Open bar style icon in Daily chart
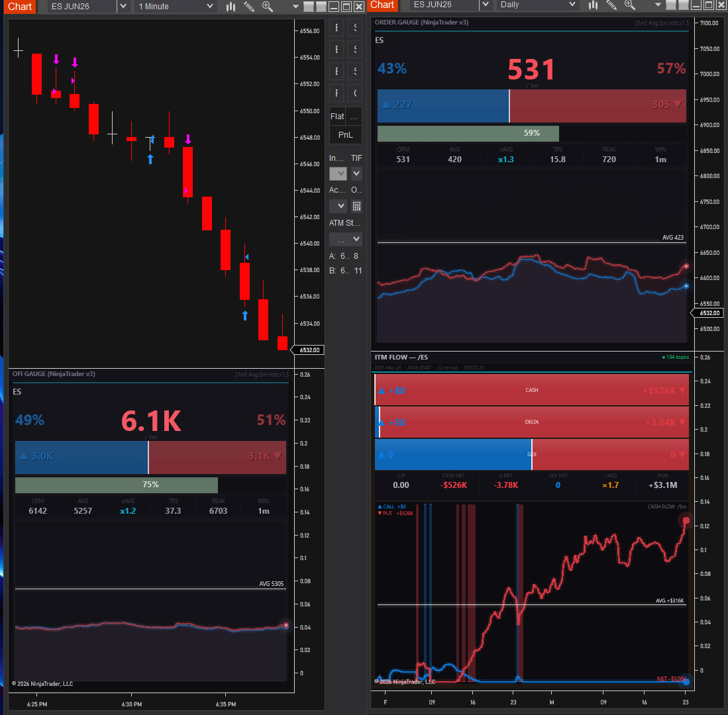 tap(594, 5)
